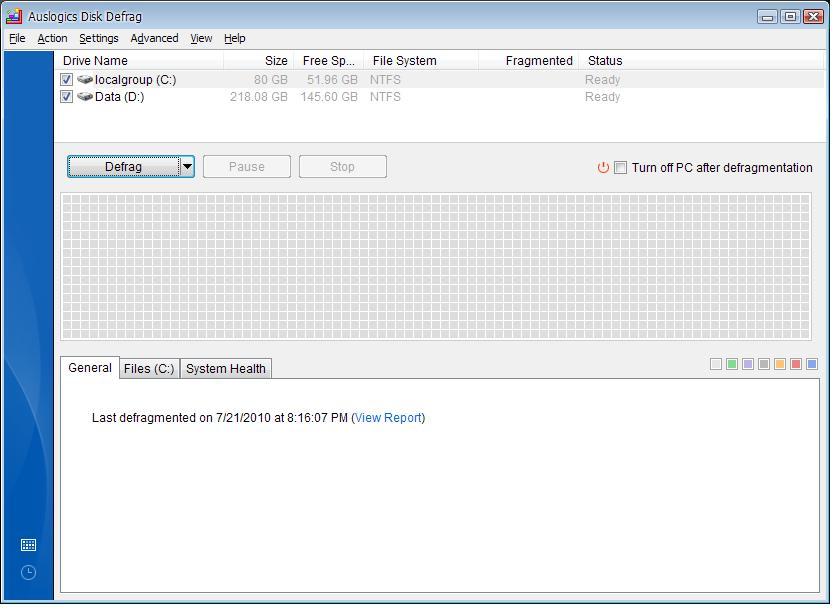Select the localgroup (C:) drive name
Viewport: 834px width, 612px height.
(x=136, y=80)
